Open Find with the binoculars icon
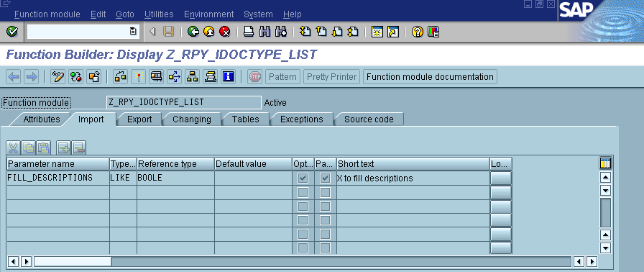644x272 pixels. [264, 32]
